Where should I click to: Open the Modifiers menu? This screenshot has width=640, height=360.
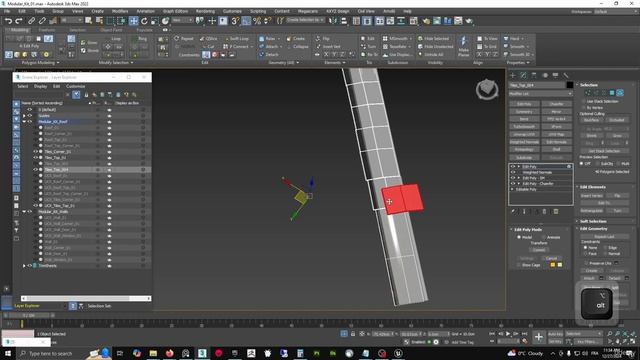pyautogui.click(x=120, y=11)
